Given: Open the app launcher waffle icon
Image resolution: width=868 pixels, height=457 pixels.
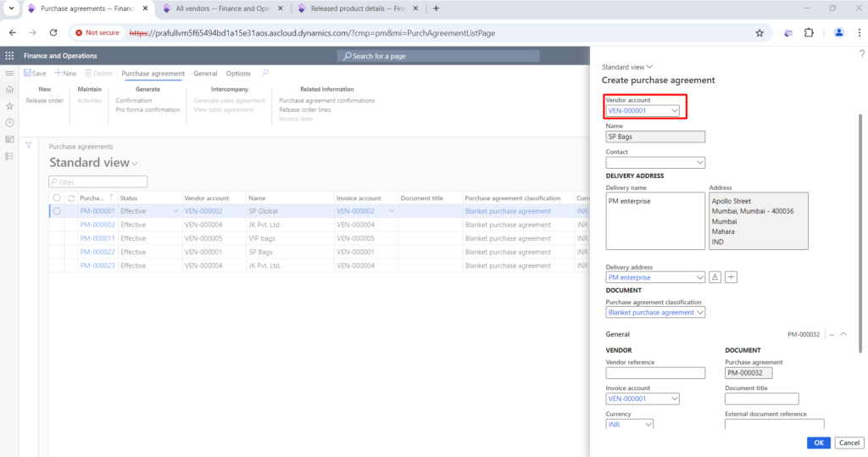Looking at the screenshot, I should (9, 55).
